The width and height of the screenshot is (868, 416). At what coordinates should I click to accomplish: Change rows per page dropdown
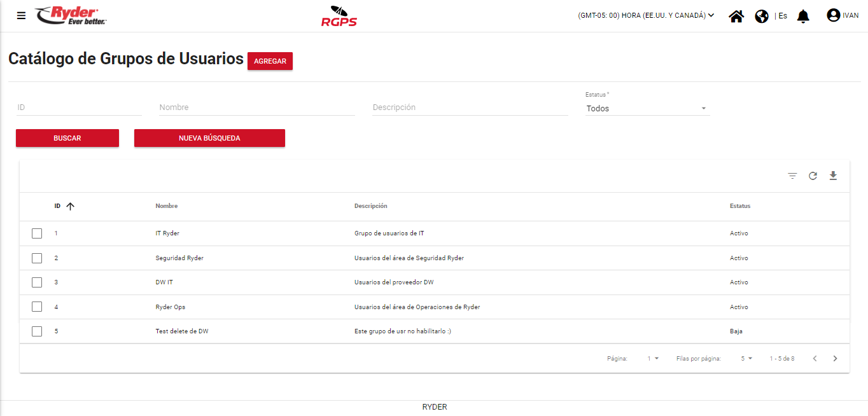[746, 359]
